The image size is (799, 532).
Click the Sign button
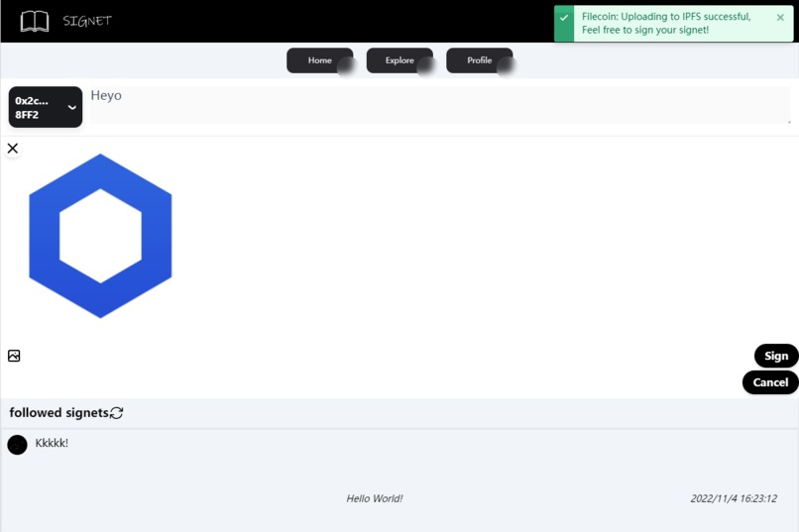click(776, 356)
